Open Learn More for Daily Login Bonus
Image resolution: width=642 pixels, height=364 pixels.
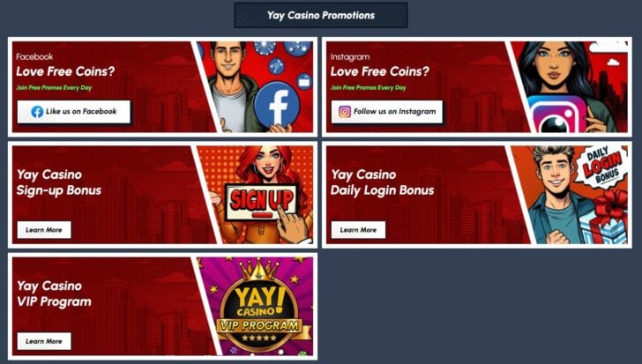(358, 230)
